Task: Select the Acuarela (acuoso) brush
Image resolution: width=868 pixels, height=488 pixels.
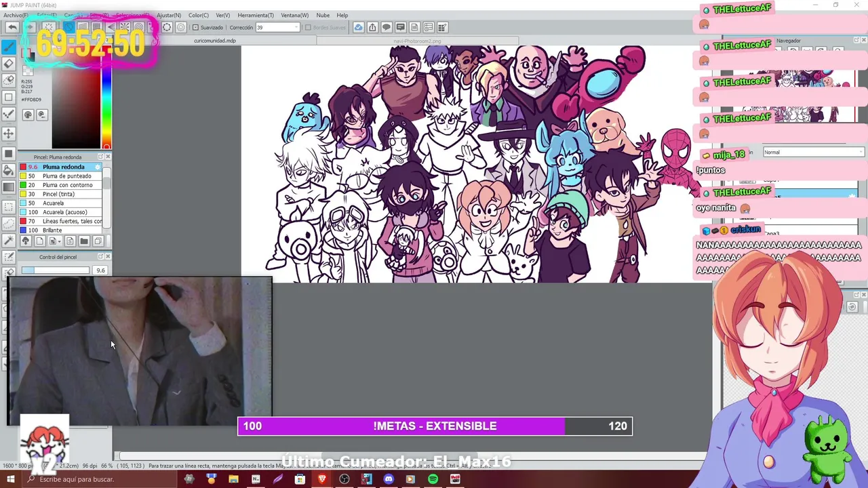Action: pos(61,212)
